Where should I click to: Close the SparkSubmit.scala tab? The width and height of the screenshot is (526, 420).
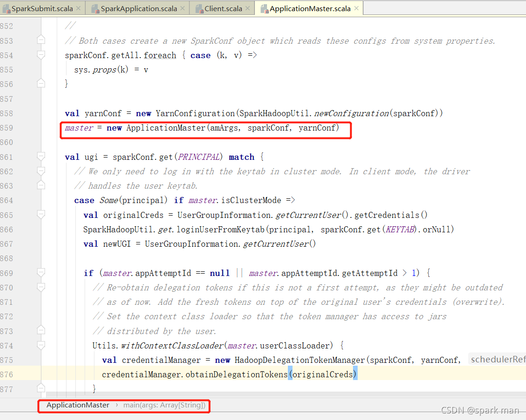point(79,8)
